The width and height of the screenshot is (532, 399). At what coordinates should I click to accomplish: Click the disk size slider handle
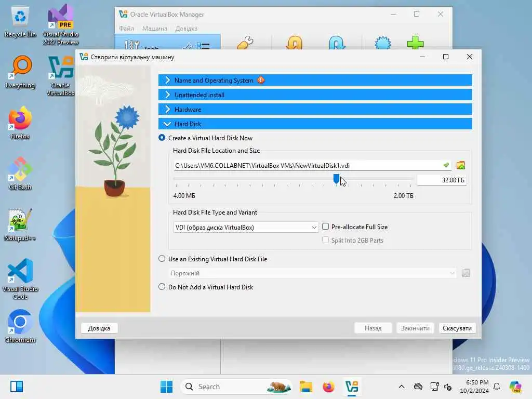tap(336, 179)
